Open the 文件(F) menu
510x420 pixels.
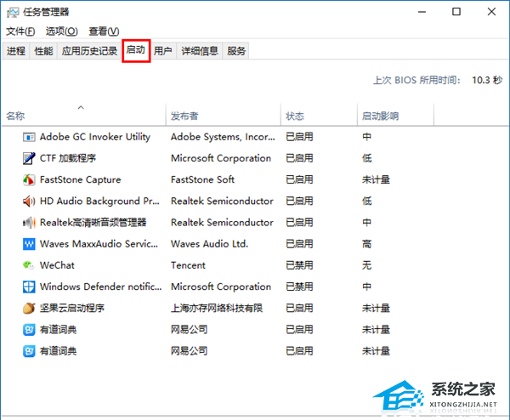coord(20,31)
